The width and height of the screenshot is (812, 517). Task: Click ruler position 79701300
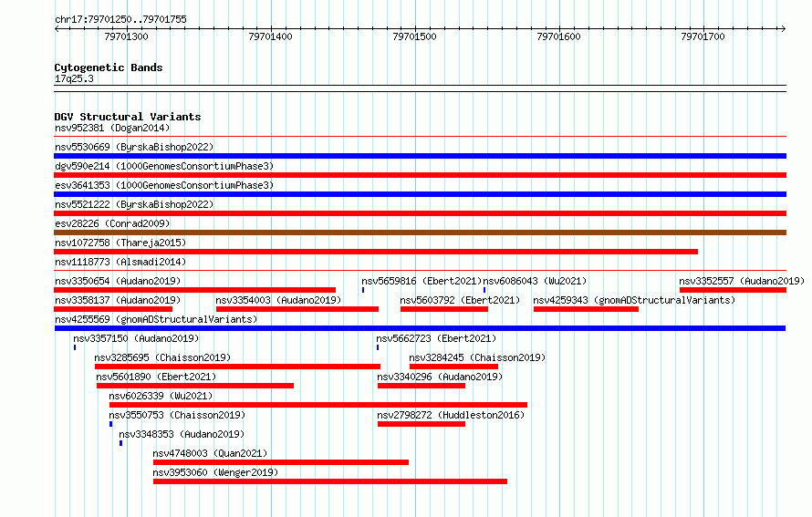(126, 36)
